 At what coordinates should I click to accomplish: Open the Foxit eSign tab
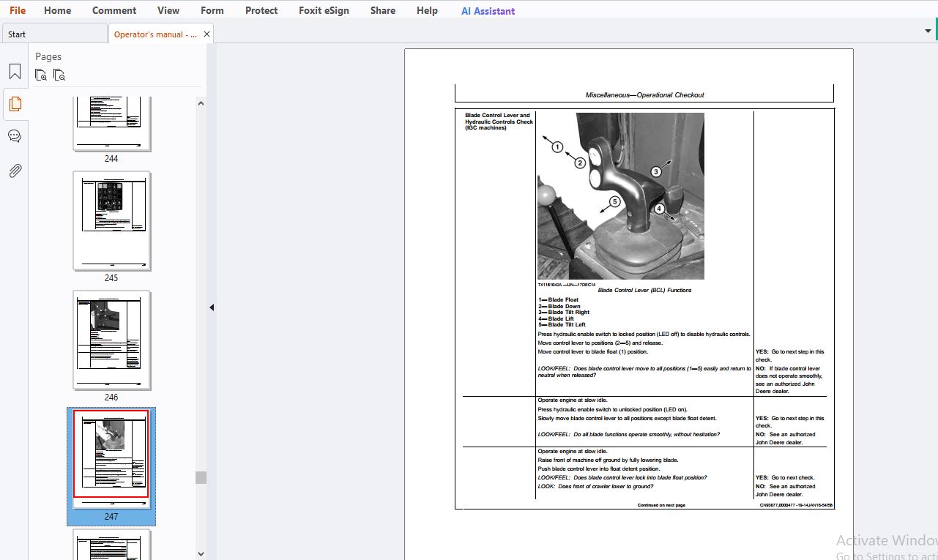[324, 10]
